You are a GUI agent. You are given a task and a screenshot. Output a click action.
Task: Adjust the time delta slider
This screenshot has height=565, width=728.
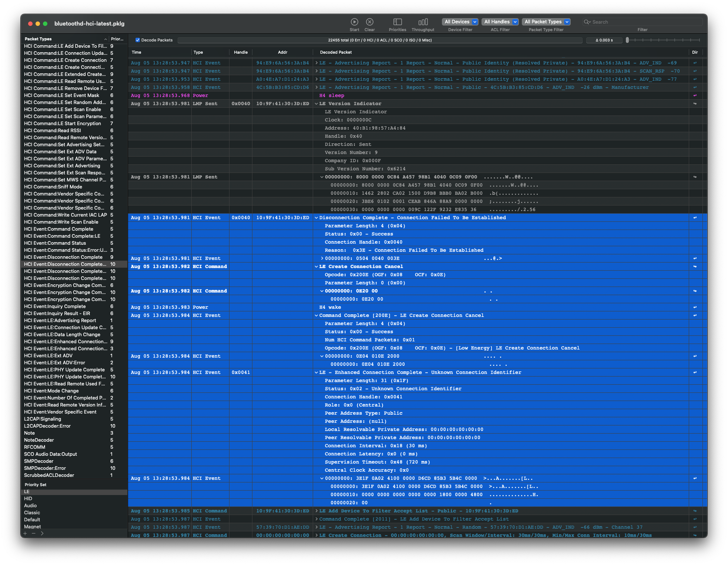coord(627,40)
